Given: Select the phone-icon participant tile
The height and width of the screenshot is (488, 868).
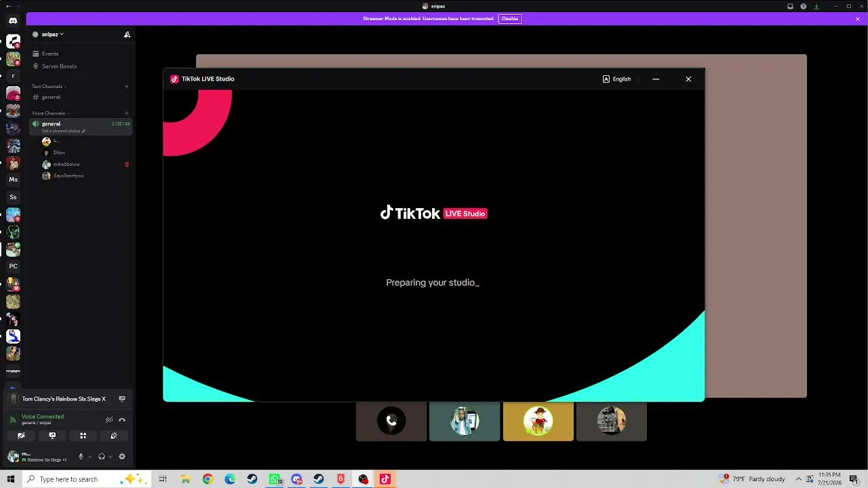Looking at the screenshot, I should [391, 422].
